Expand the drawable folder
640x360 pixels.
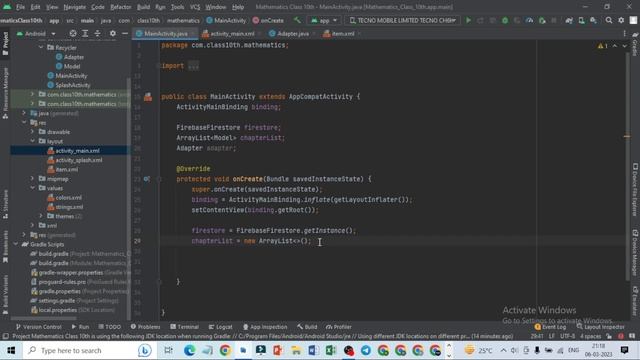[32, 132]
